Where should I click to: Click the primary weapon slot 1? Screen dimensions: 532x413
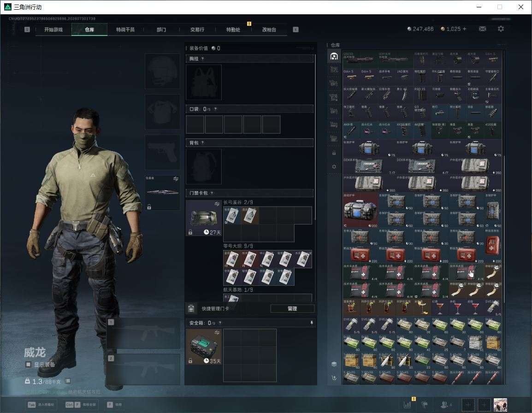coord(143,333)
